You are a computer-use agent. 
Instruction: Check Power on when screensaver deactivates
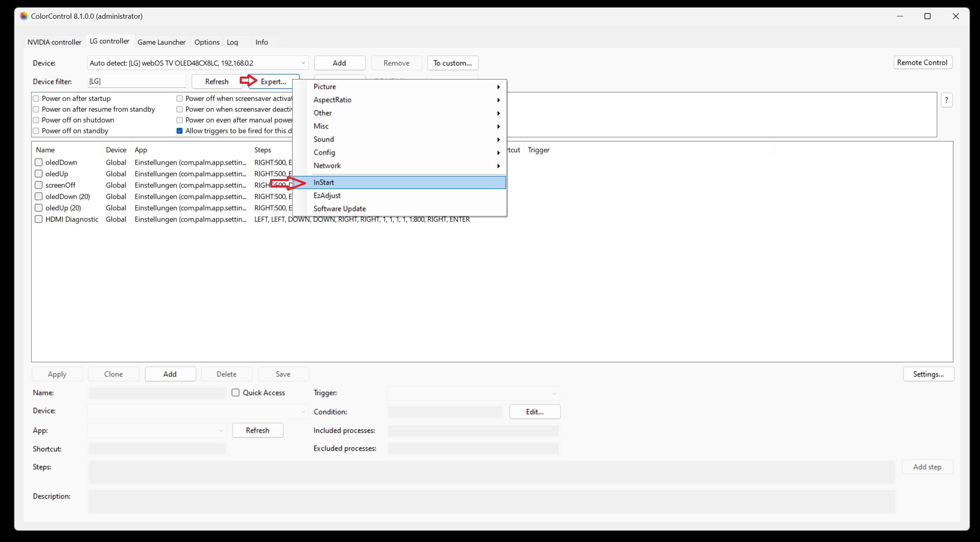[x=180, y=109]
